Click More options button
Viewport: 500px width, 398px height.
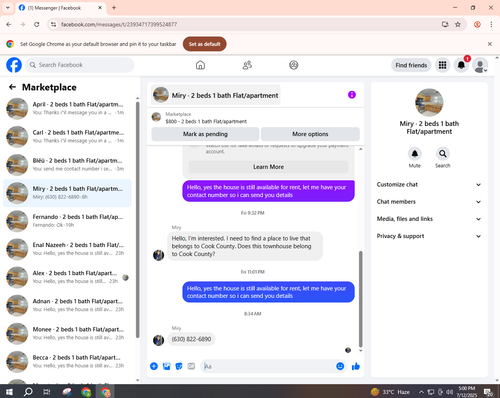(x=310, y=134)
